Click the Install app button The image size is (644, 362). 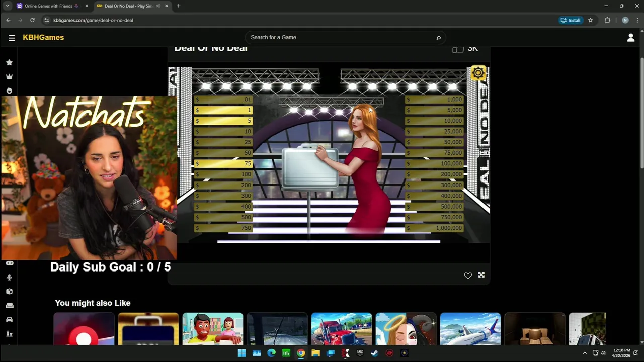pyautogui.click(x=571, y=20)
